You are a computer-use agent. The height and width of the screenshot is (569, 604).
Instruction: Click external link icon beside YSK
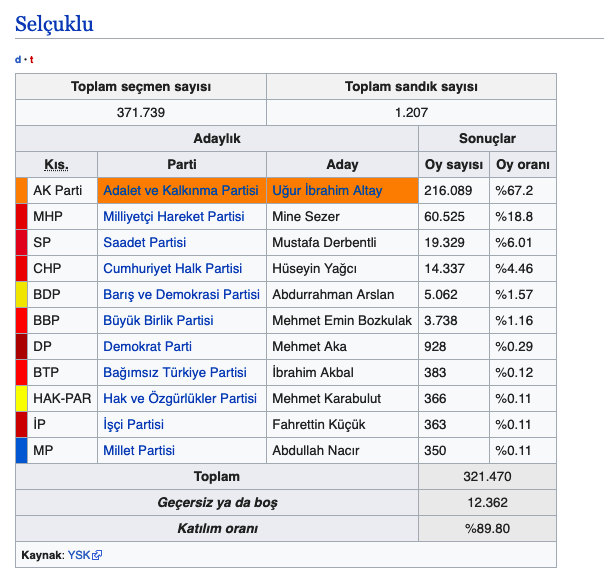coord(97,556)
